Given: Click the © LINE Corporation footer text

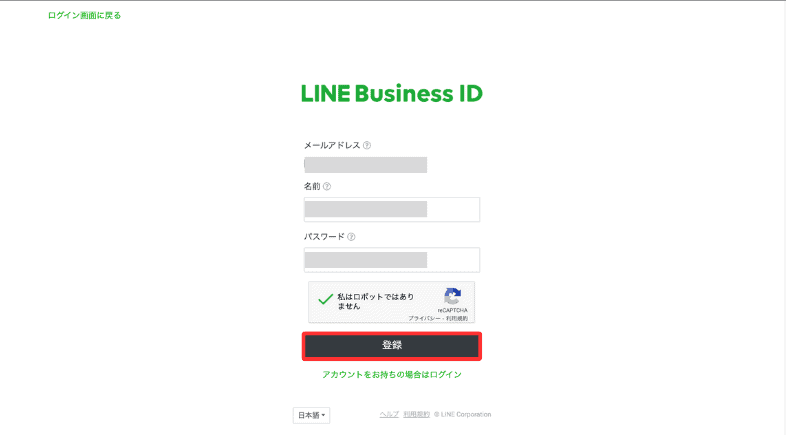Looking at the screenshot, I should (462, 414).
